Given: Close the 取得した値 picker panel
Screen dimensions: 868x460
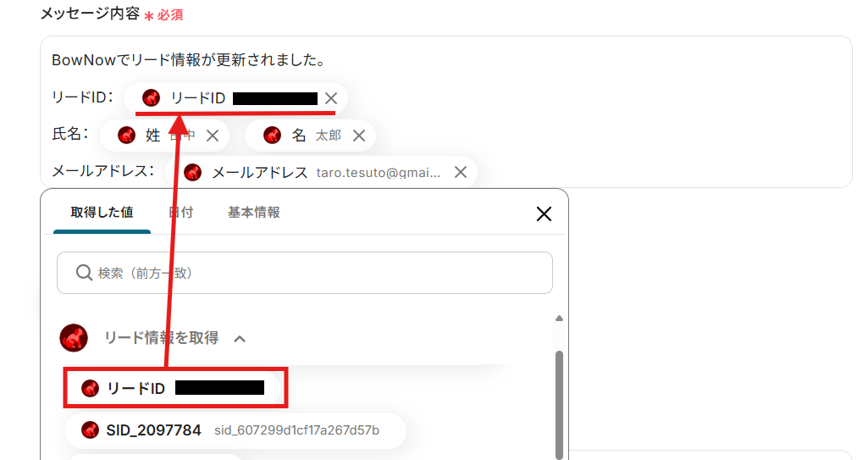Looking at the screenshot, I should (545, 213).
